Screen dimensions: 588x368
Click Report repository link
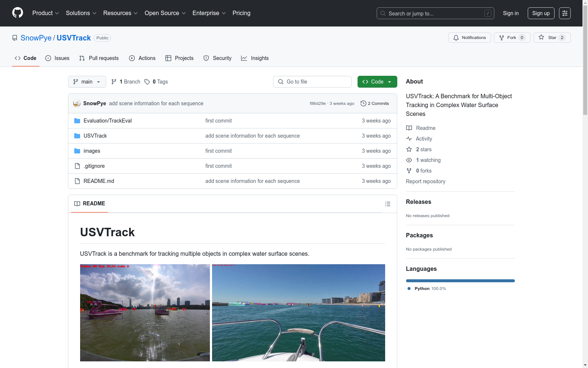(x=426, y=181)
